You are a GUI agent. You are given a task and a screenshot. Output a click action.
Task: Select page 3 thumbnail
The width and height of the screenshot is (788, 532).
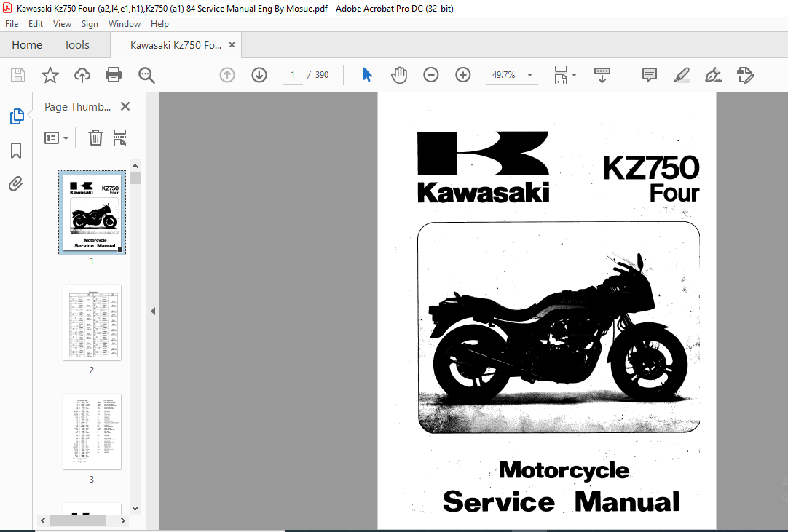click(92, 432)
